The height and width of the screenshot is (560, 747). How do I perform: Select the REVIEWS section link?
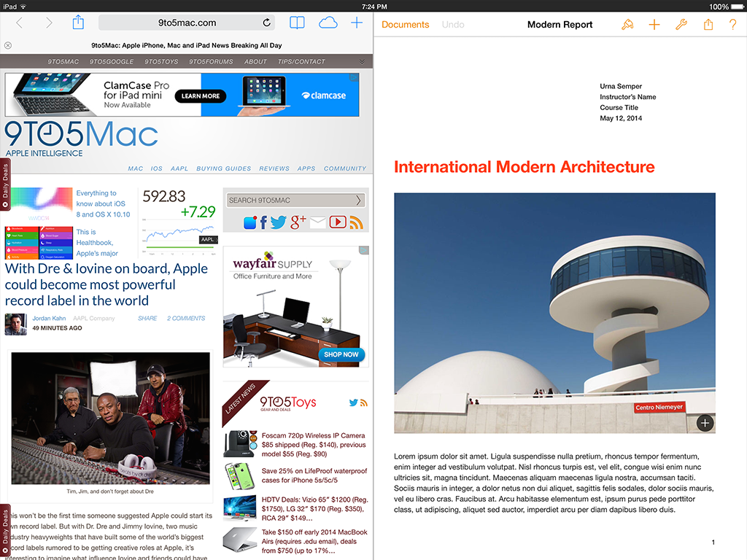[x=274, y=168]
